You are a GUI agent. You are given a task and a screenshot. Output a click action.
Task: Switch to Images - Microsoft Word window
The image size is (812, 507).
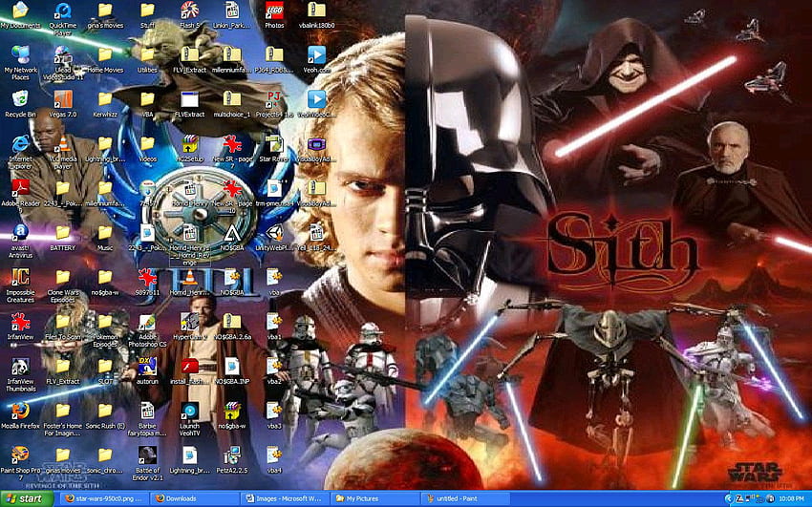[285, 498]
